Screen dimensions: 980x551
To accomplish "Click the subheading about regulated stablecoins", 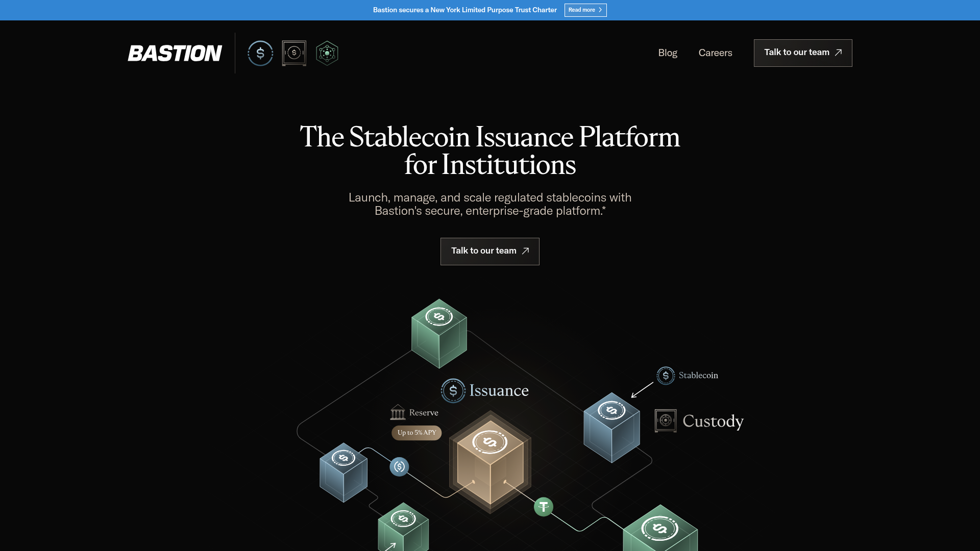I will tap(490, 204).
